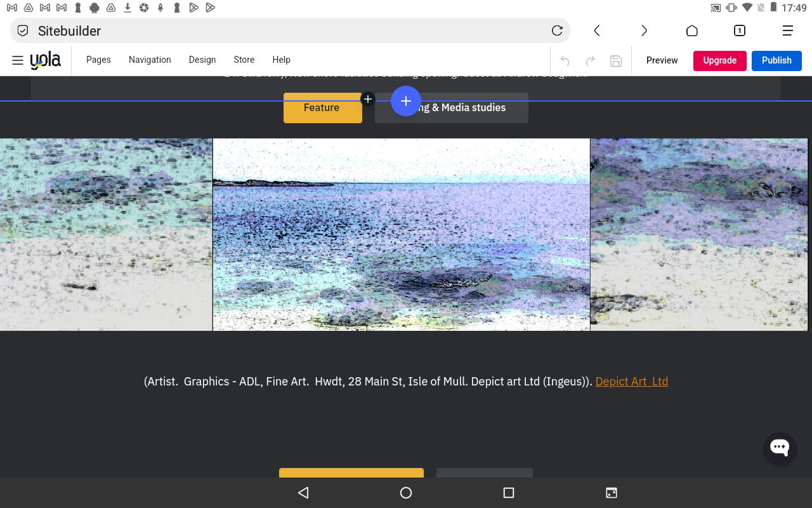This screenshot has width=812, height=508.
Task: Open the browser tab switcher
Action: pyautogui.click(x=740, y=30)
